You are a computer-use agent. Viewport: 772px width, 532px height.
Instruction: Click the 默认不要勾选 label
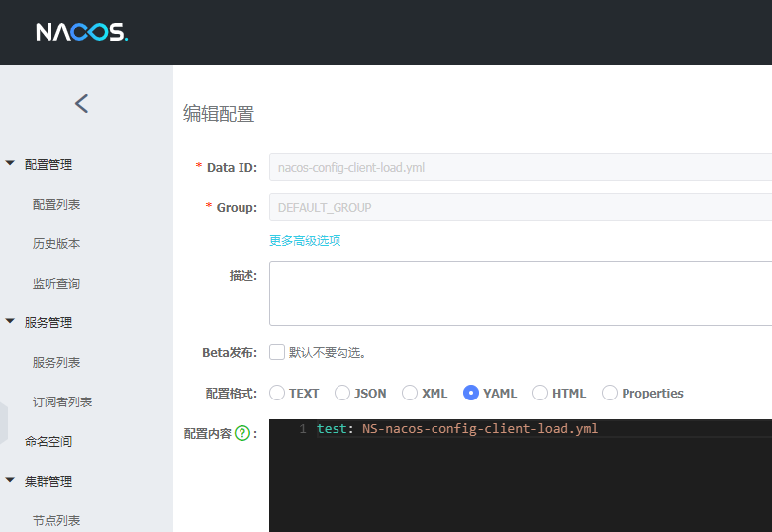click(327, 353)
